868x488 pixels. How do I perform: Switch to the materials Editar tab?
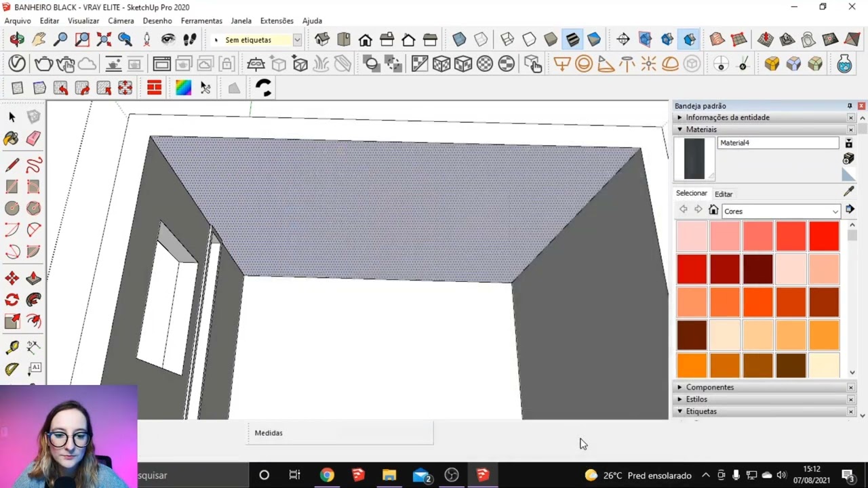click(x=724, y=194)
